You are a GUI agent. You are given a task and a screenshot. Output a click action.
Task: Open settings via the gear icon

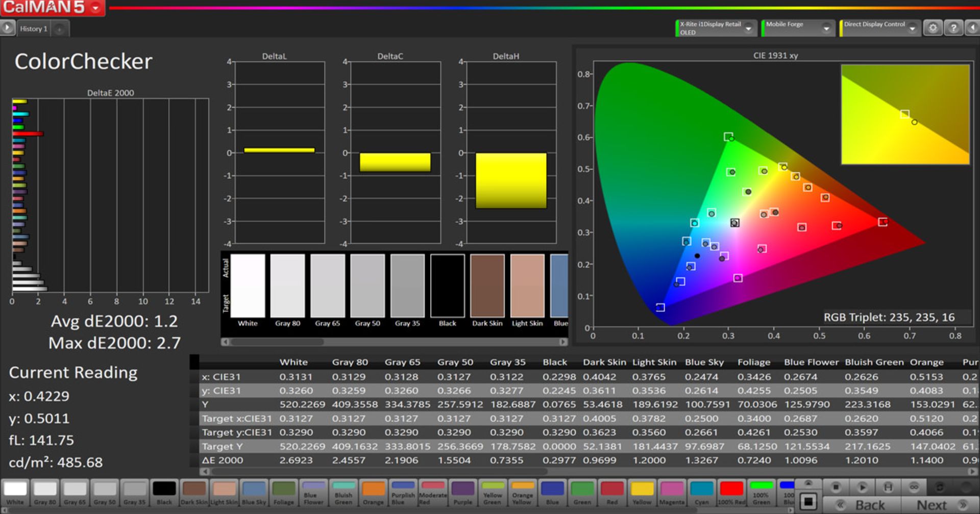coord(933,28)
